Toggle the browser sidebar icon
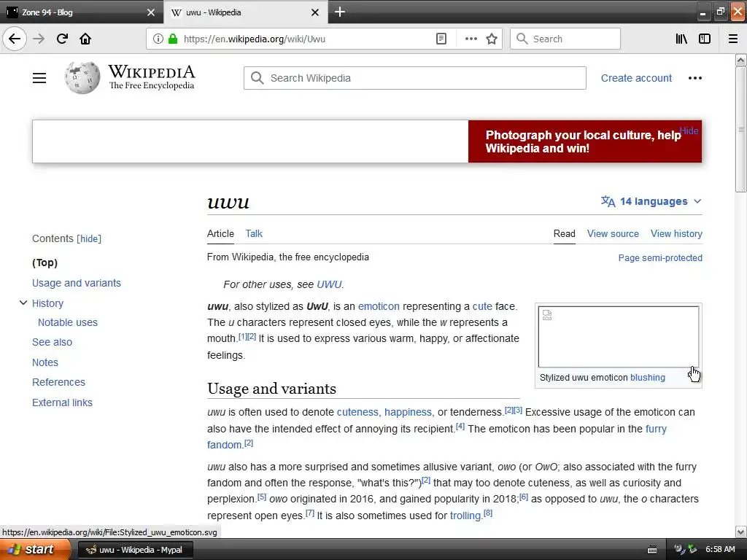 click(704, 39)
